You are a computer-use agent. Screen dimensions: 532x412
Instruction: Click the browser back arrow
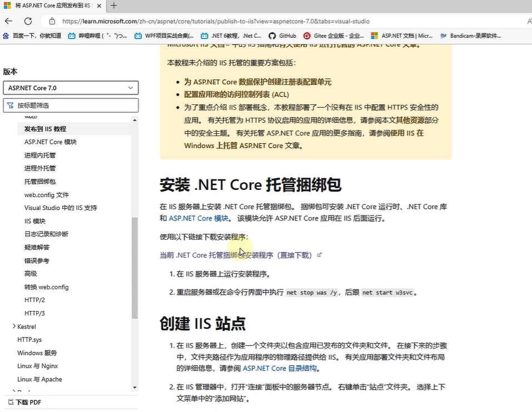click(8, 21)
